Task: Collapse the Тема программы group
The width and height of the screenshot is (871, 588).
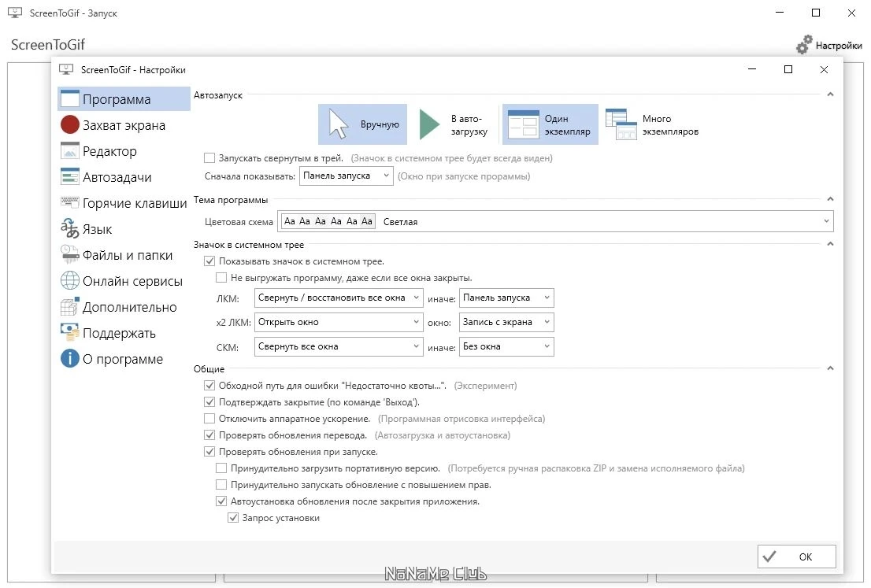Action: click(x=830, y=199)
